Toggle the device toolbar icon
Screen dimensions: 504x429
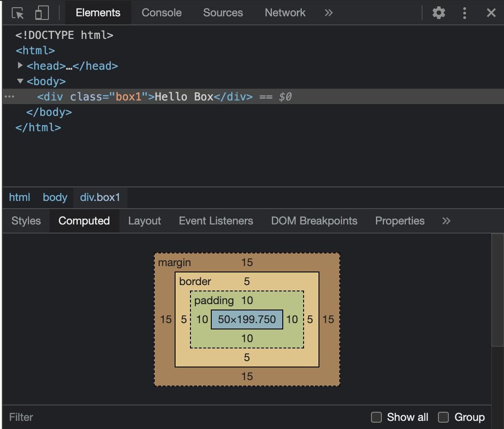tap(42, 13)
